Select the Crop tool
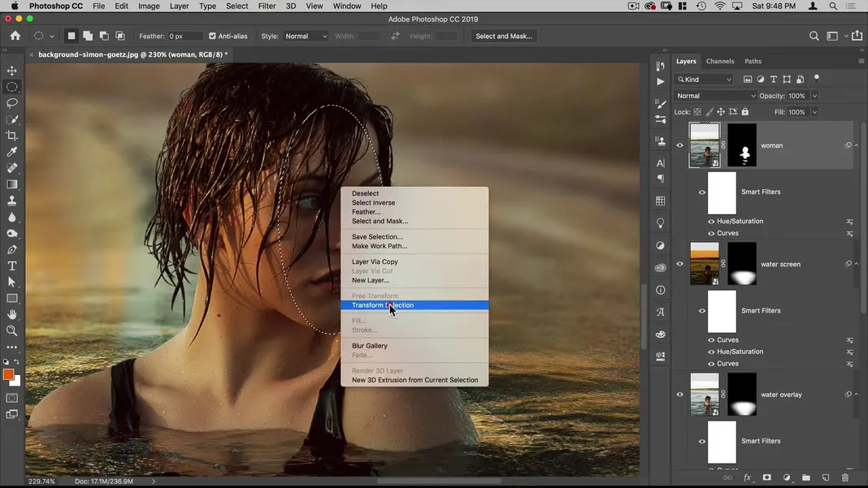Viewport: 868px width, 488px height. click(x=11, y=136)
